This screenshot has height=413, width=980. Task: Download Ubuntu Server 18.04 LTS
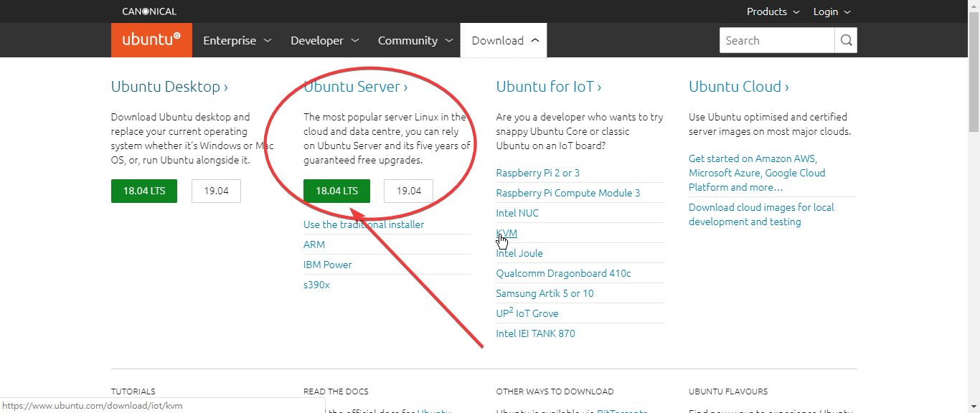point(336,191)
